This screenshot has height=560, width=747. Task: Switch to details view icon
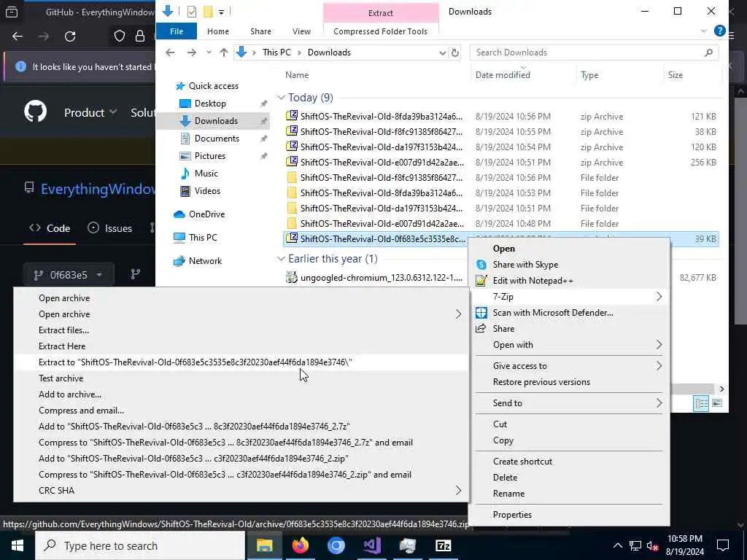pos(701,403)
